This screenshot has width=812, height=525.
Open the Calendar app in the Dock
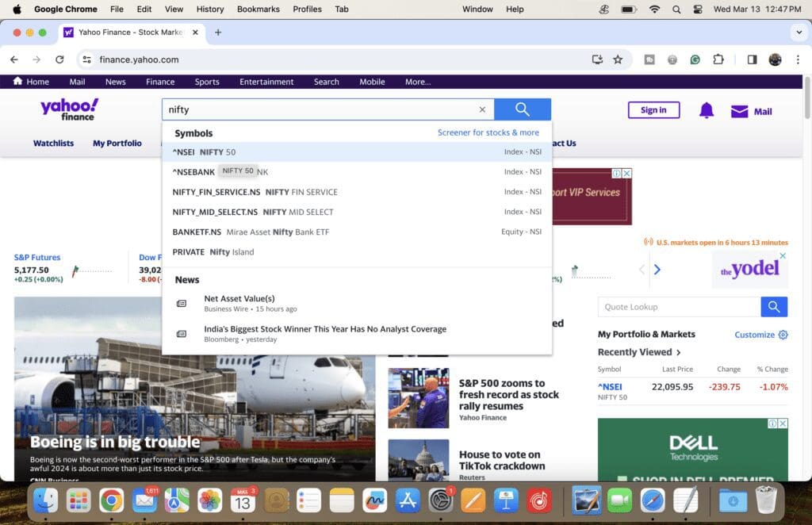point(243,500)
